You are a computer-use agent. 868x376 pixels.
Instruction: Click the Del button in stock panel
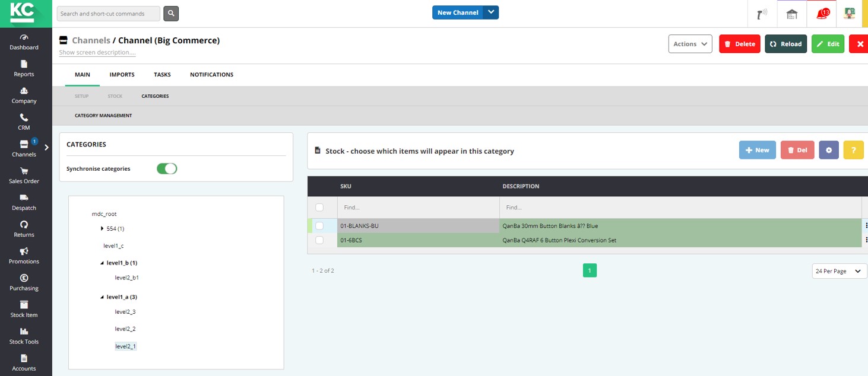coord(797,150)
